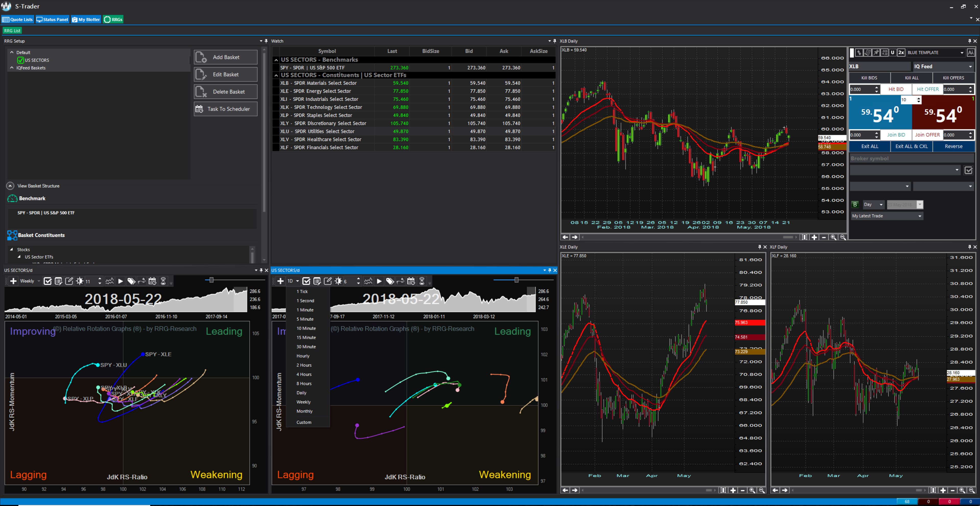Viewport: 980px width, 506px height.
Task: Open the BLUE TEMPLATE dropdown
Action: coord(936,52)
